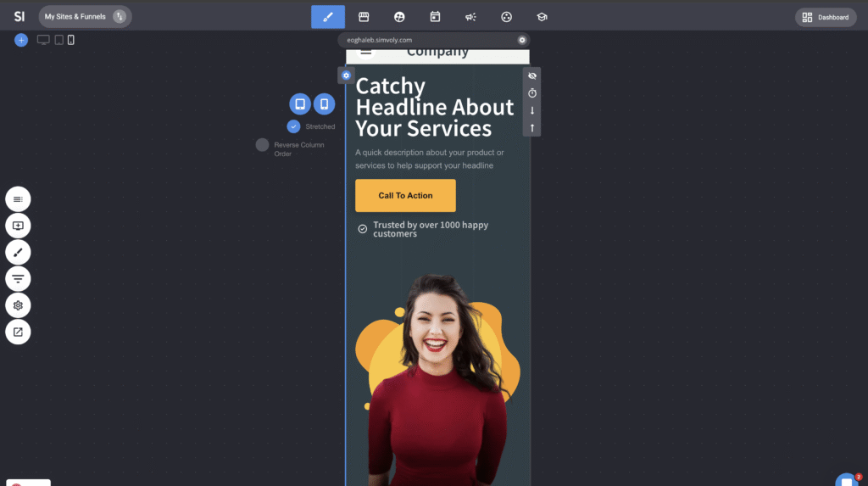Click the graduation cap academy icon
868x486 pixels.
[x=542, y=17]
